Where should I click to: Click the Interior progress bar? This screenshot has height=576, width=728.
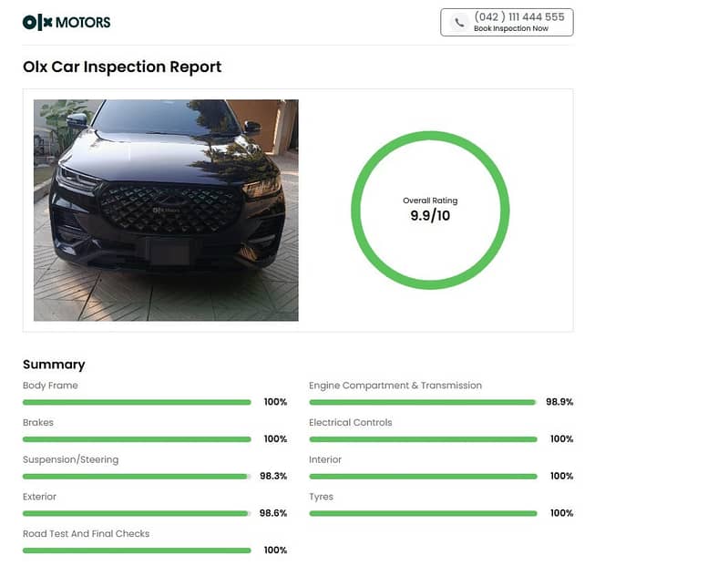[423, 476]
